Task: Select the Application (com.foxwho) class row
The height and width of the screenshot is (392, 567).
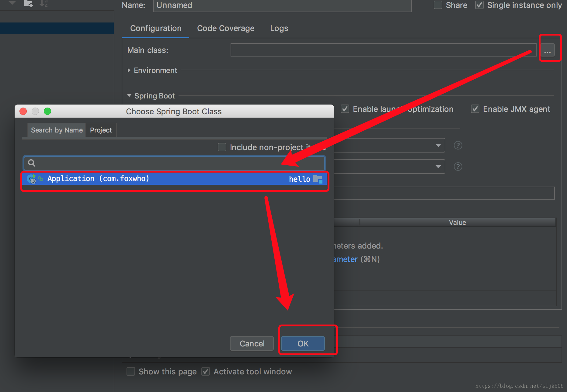Action: coord(175,179)
